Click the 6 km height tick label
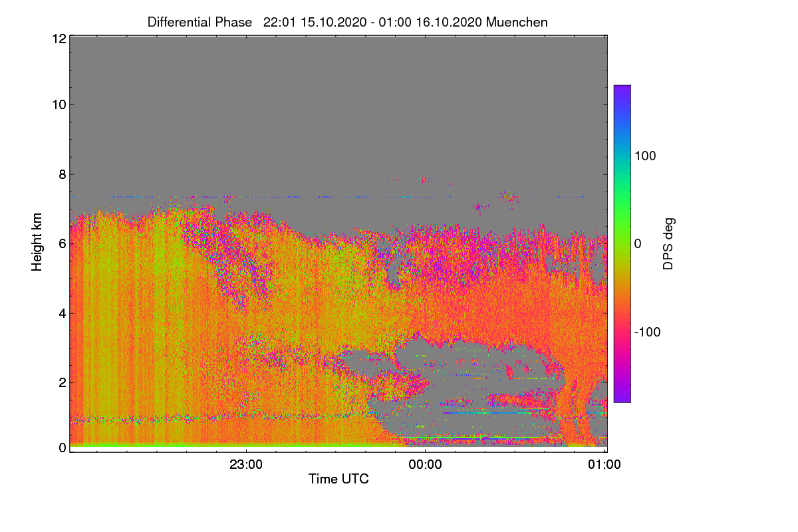The width and height of the screenshot is (798, 532). coord(63,243)
